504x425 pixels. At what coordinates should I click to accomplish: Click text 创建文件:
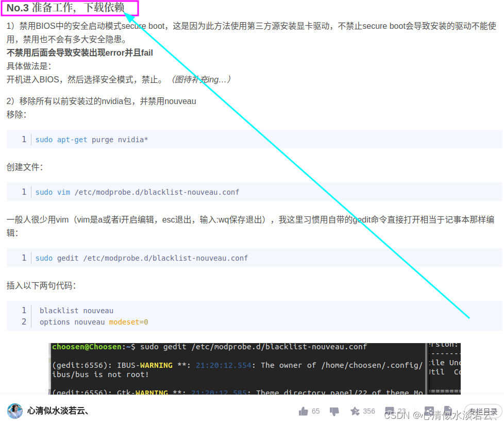[x=25, y=167]
